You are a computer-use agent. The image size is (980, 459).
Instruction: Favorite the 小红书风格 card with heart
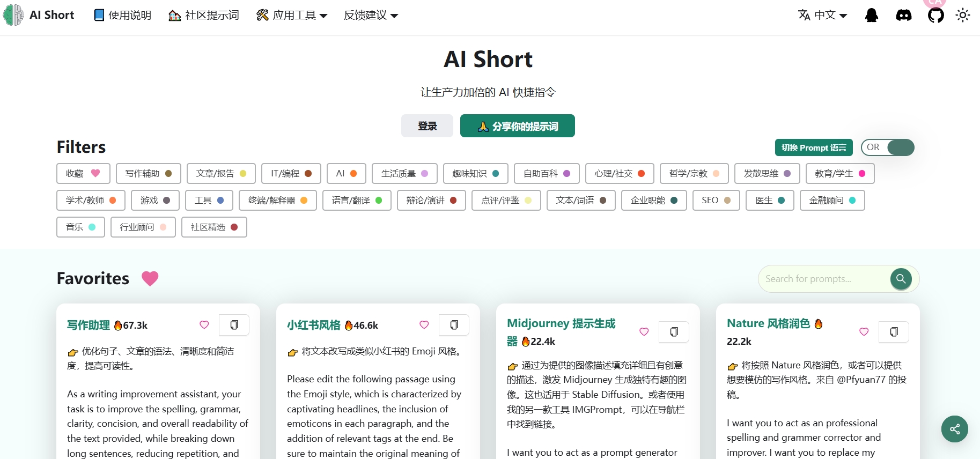(424, 325)
